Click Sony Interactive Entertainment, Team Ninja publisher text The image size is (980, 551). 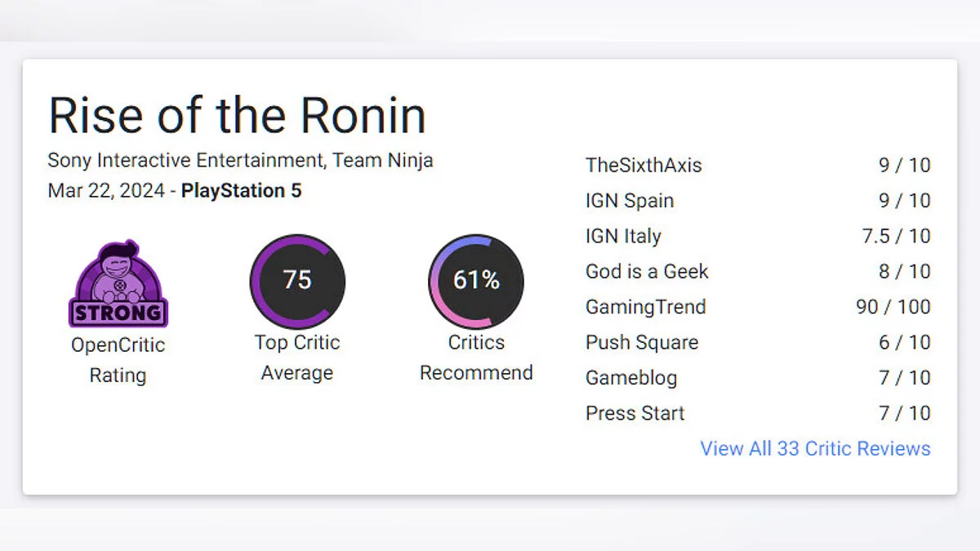[x=240, y=160]
